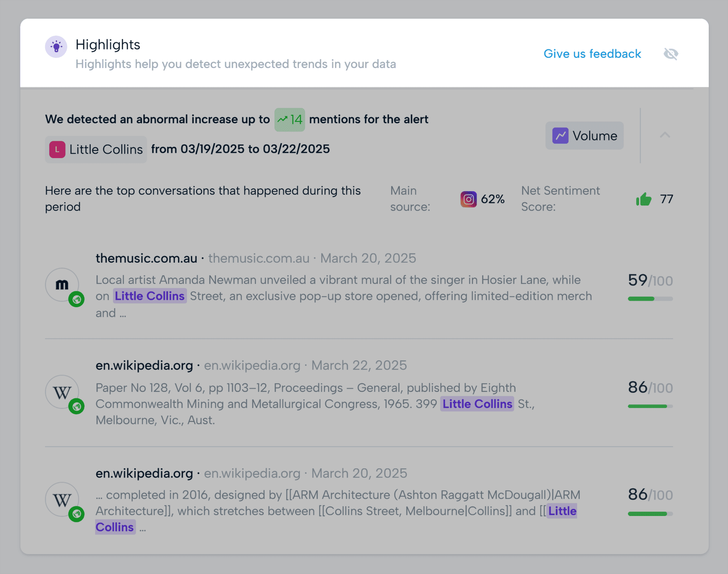728x574 pixels.
Task: Click the 59/100 score progress bar
Action: 650,299
